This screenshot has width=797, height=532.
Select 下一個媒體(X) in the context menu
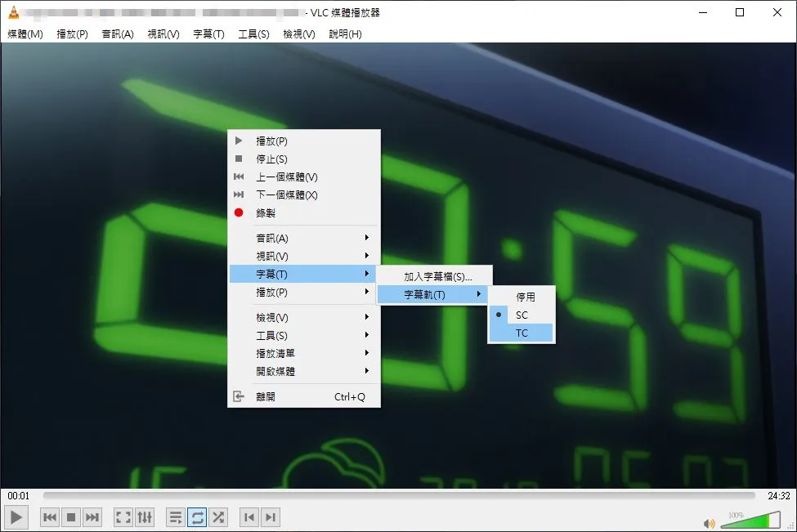pyautogui.click(x=304, y=194)
